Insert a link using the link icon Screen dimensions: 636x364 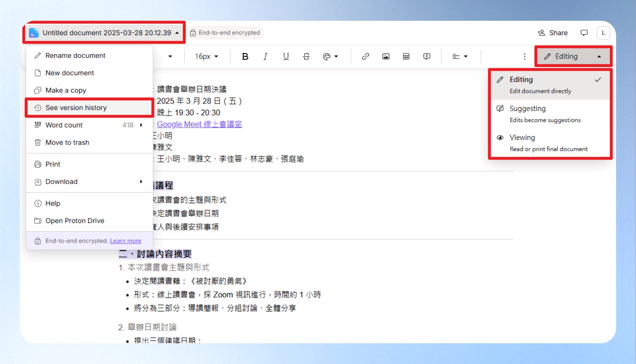(365, 57)
